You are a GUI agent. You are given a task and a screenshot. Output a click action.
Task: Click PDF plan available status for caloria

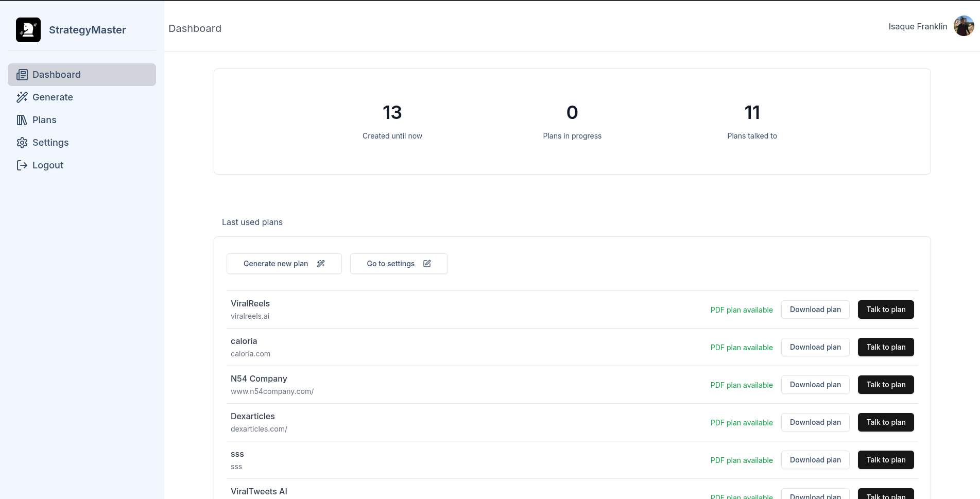(742, 348)
